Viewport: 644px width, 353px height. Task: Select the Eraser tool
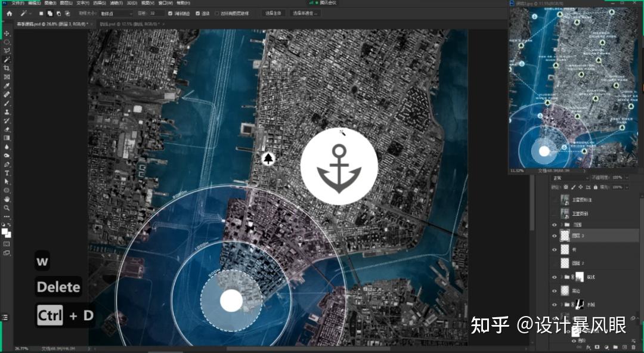point(7,129)
